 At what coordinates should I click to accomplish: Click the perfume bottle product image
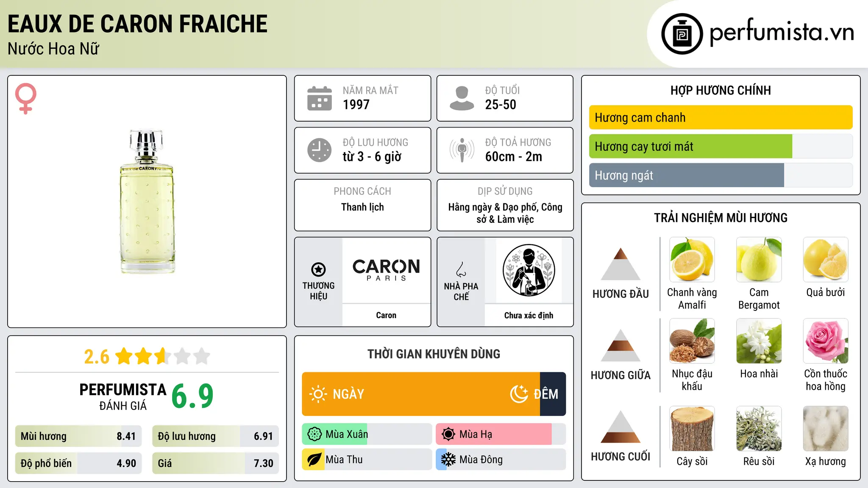[147, 202]
